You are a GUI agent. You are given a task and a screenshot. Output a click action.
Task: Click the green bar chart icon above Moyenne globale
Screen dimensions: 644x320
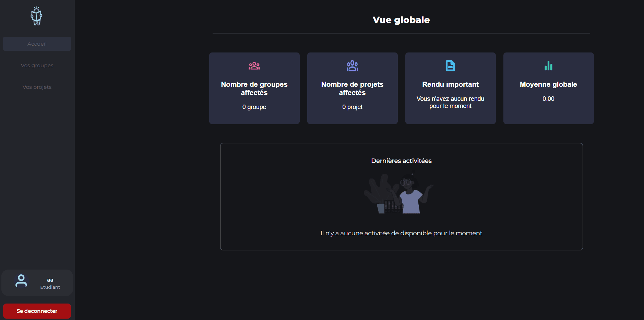[x=548, y=66]
